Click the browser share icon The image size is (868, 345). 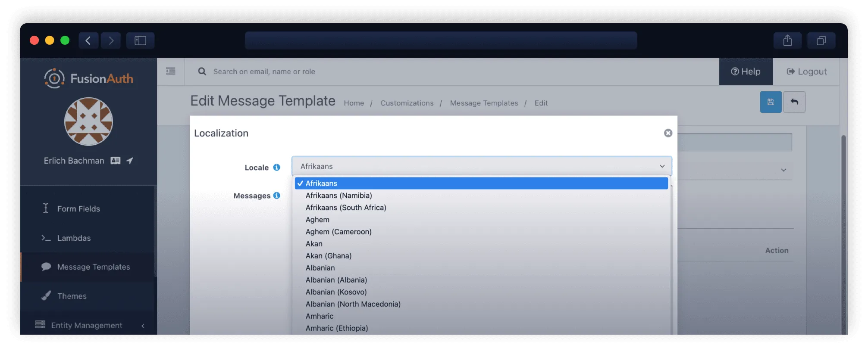point(787,40)
